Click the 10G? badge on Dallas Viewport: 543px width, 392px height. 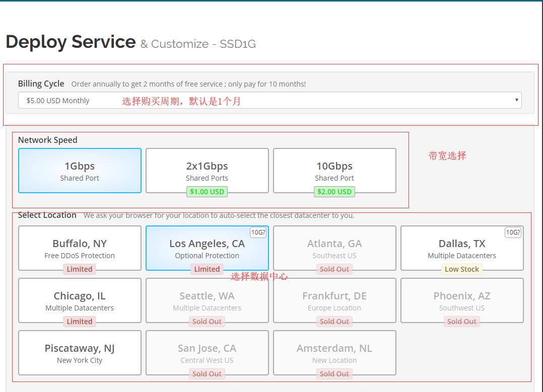click(x=513, y=232)
